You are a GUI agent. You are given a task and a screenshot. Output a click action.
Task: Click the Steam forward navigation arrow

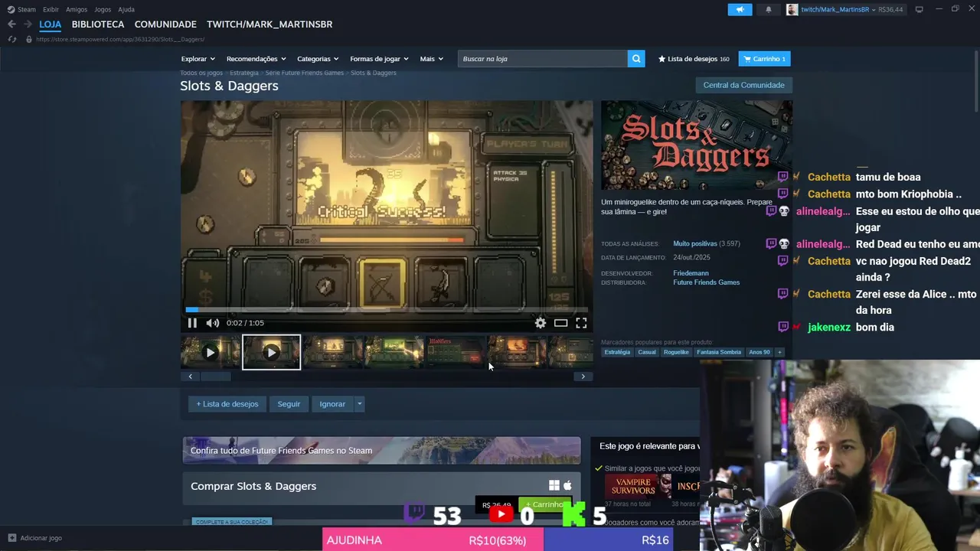point(28,24)
